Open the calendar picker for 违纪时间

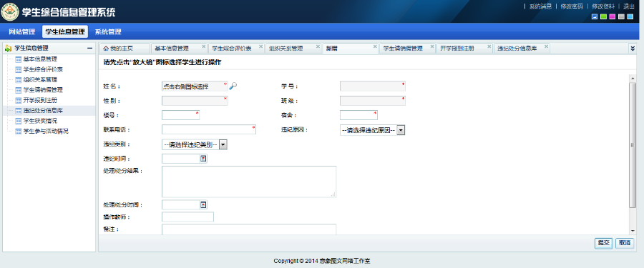[203, 159]
